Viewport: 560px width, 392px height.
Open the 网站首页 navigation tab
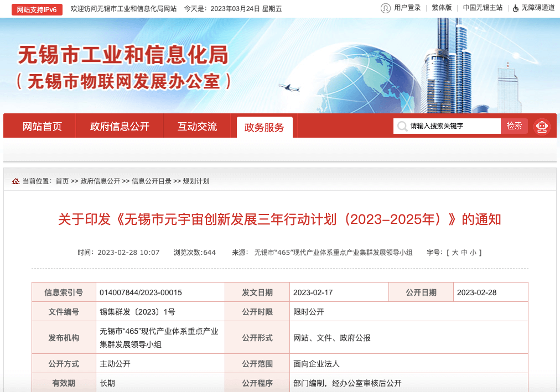point(42,127)
